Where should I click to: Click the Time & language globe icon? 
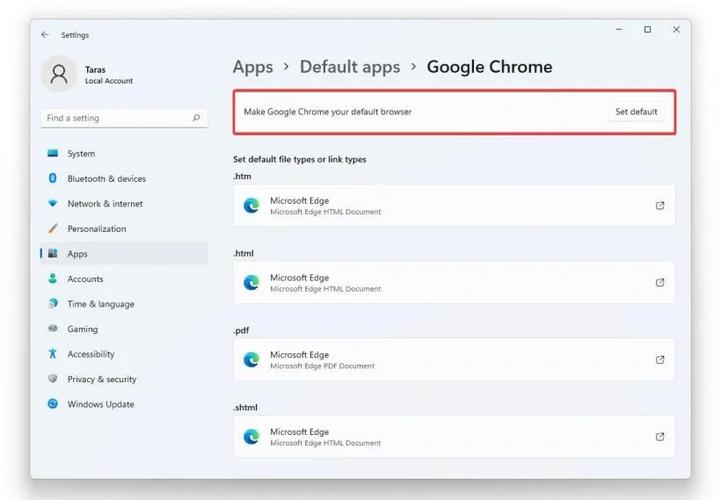pos(53,304)
